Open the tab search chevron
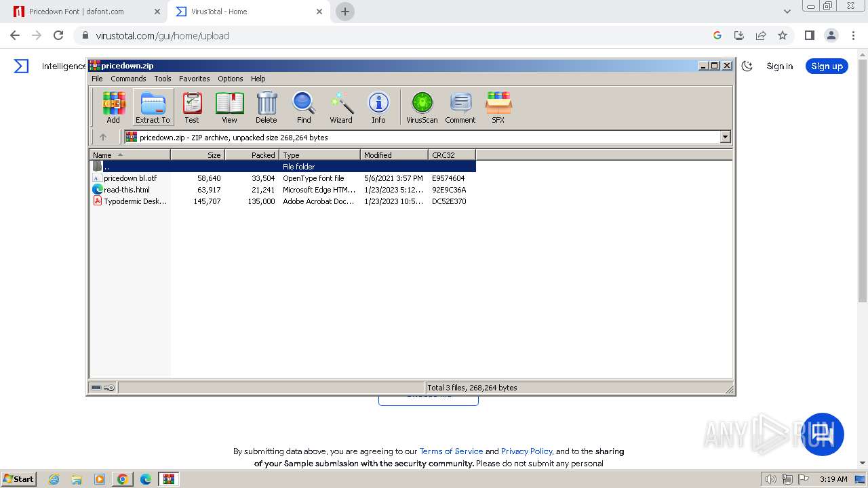The height and width of the screenshot is (488, 868). point(787,12)
